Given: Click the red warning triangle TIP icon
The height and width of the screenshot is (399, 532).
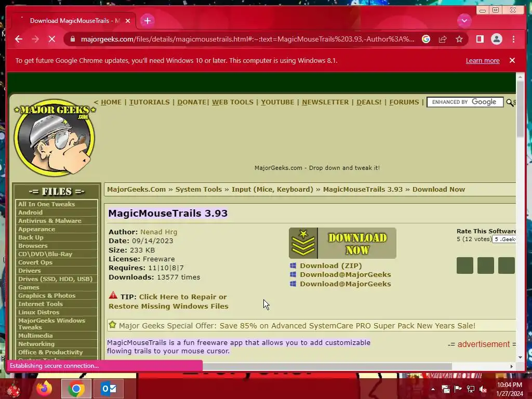Looking at the screenshot, I should [x=113, y=296].
